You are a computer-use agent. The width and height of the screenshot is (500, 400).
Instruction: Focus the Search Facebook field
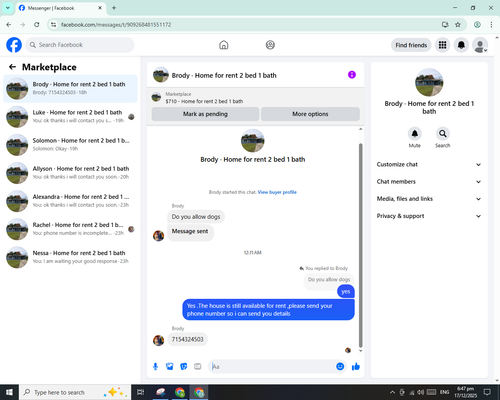pyautogui.click(x=80, y=45)
